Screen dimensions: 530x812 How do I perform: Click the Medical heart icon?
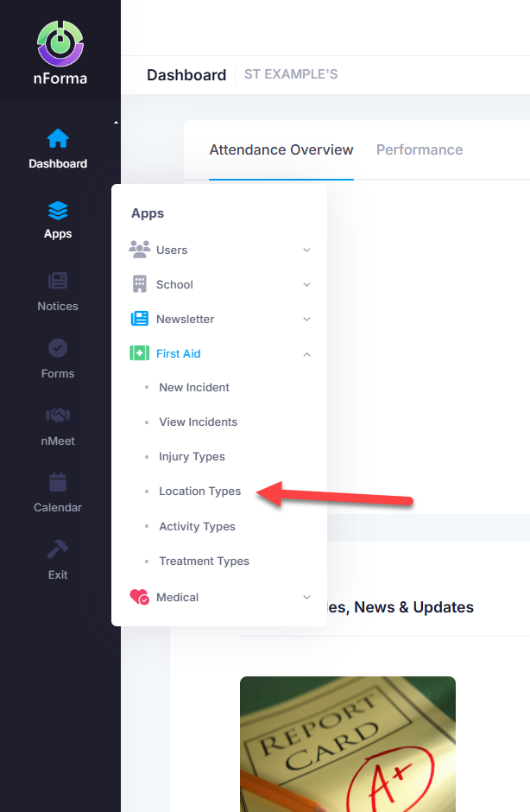coord(139,597)
